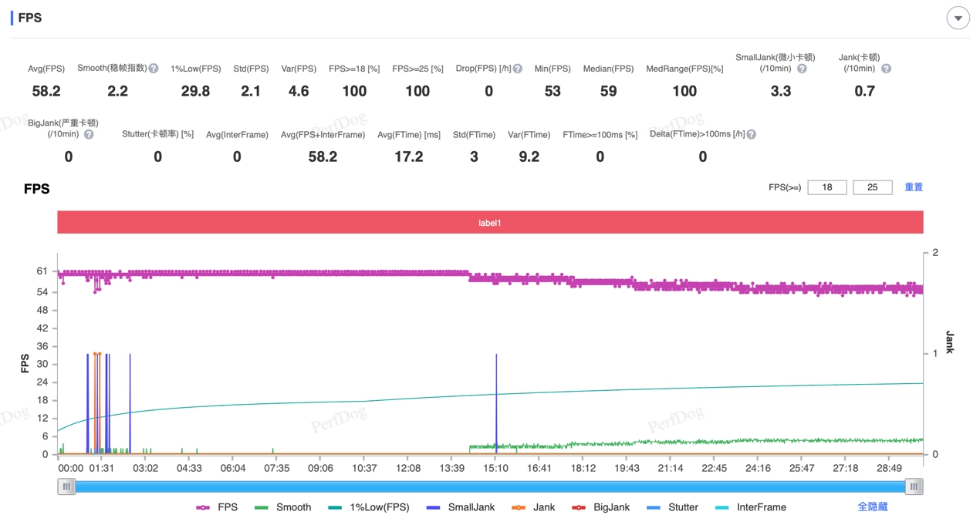The width and height of the screenshot is (980, 515).
Task: Click help icon next to Jank(卡顿) (/10min)
Action: pyautogui.click(x=886, y=69)
